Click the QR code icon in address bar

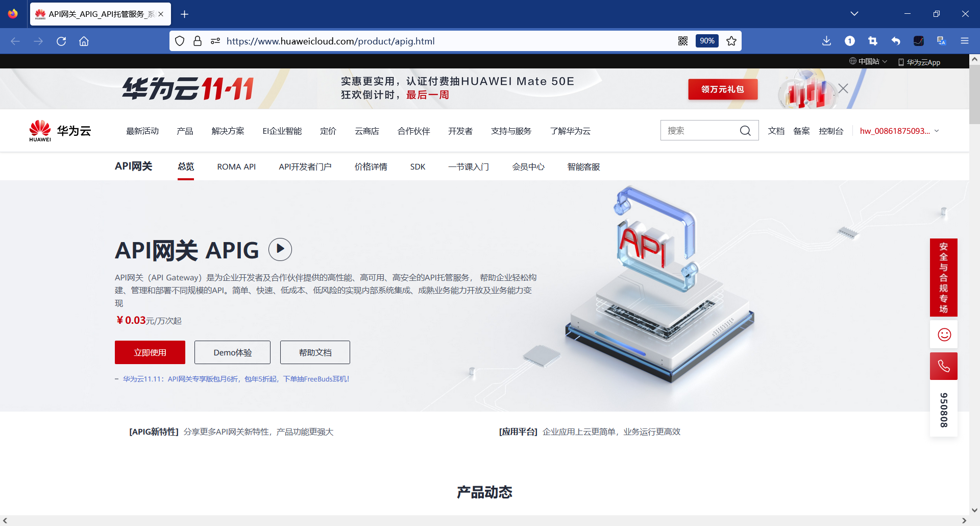(x=683, y=41)
